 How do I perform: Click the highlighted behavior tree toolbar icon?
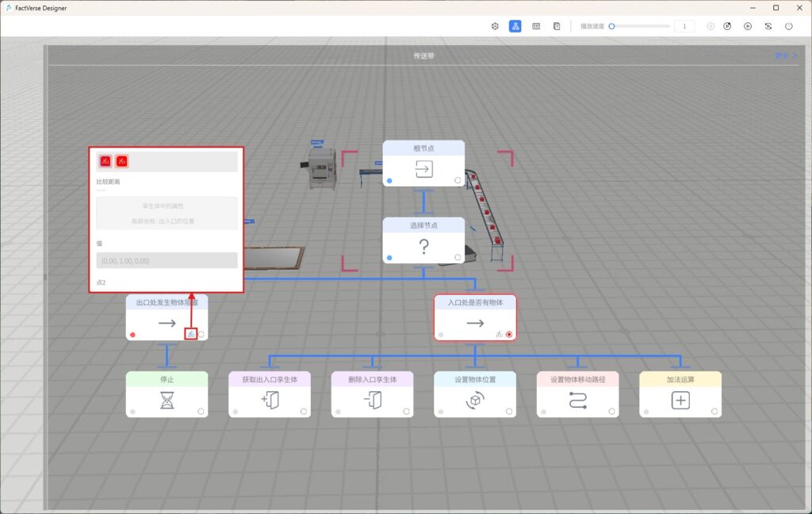tap(515, 26)
